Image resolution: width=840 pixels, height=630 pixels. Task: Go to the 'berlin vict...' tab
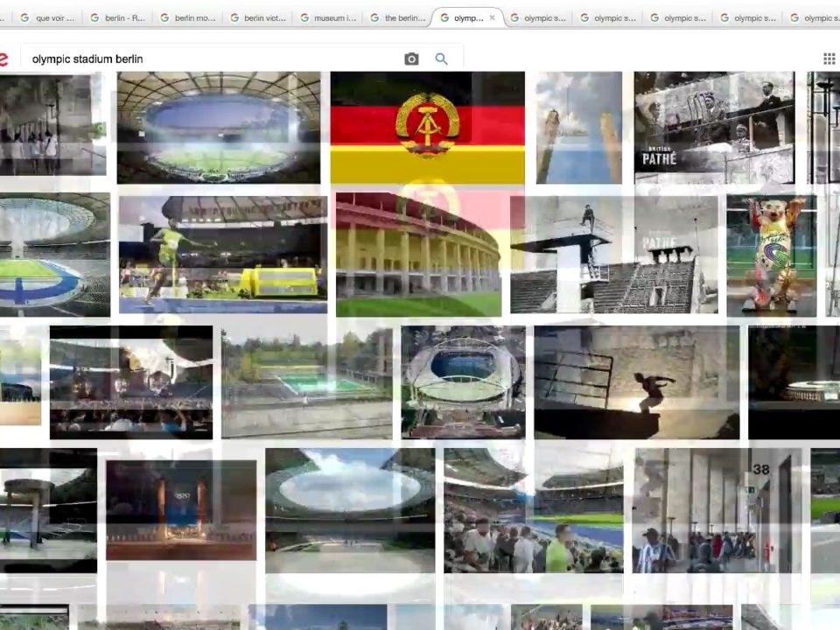click(257, 17)
